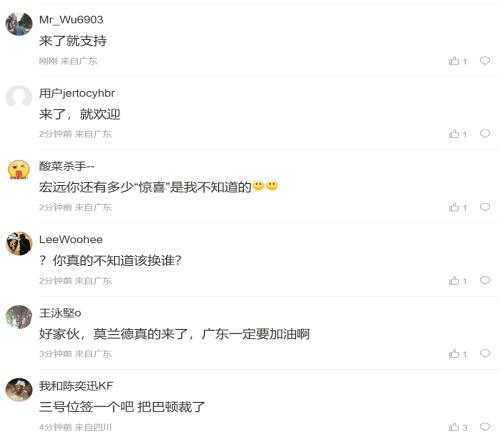View LeeWoohee's profile picture
The width and height of the screenshot is (500, 440).
(x=19, y=243)
